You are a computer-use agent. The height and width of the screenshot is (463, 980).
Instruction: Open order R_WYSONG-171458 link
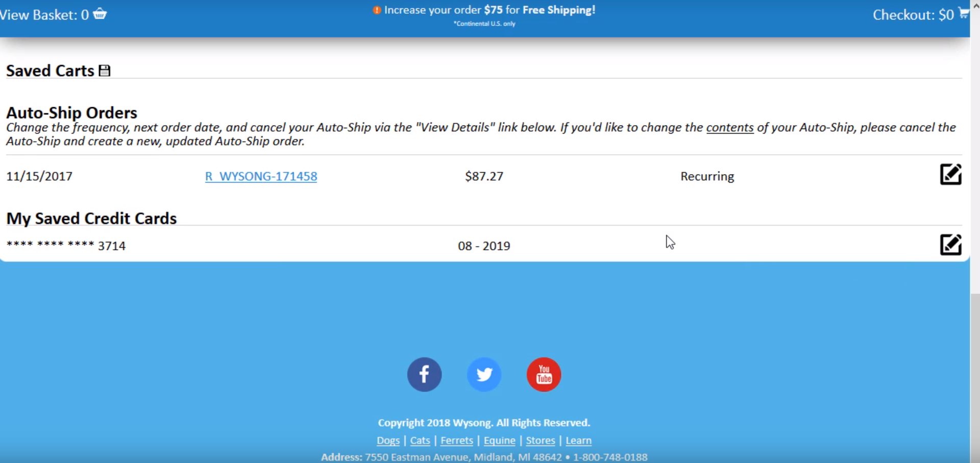[x=261, y=176]
